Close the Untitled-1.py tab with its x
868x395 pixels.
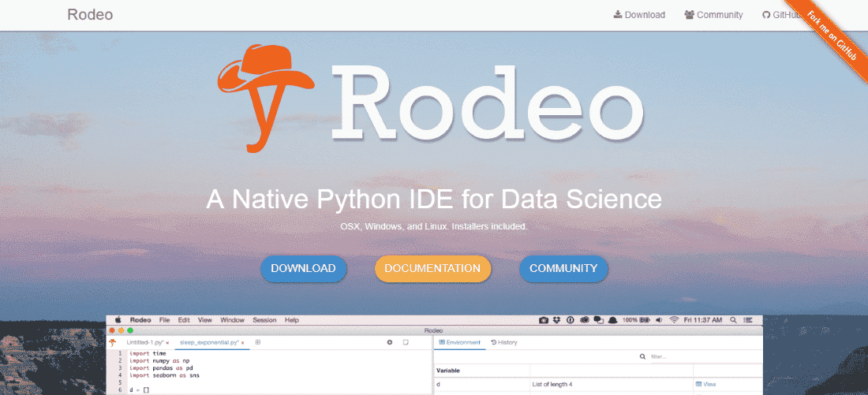[x=167, y=343]
